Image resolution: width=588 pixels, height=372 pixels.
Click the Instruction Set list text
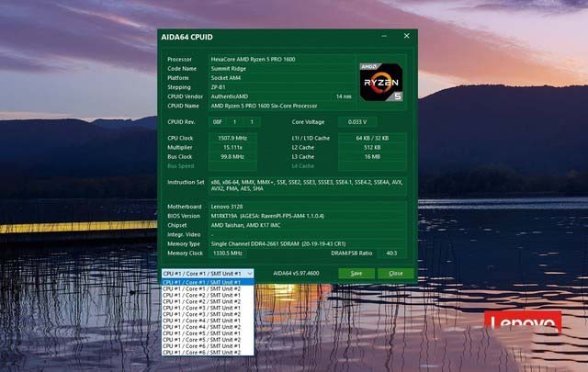(x=307, y=186)
